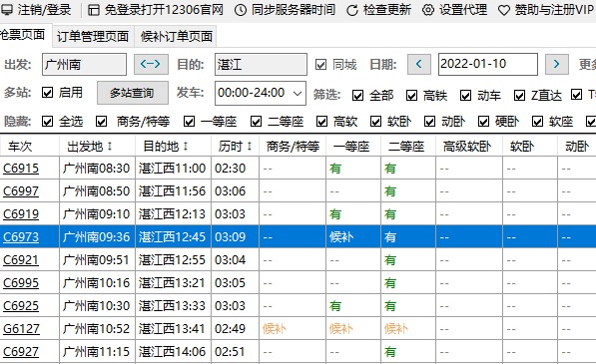
Task: Toggle the 高软 hide checkbox
Action: (321, 122)
